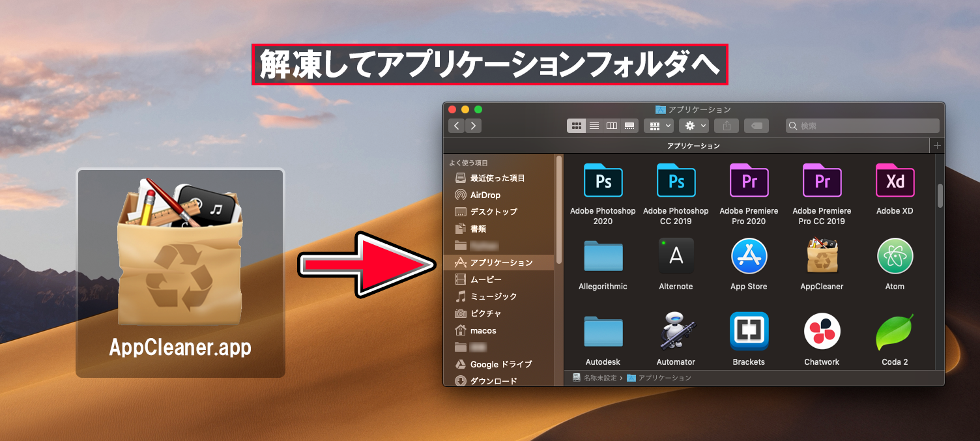This screenshot has width=980, height=441.
Task: Open ダウンロード in sidebar
Action: coord(498,381)
